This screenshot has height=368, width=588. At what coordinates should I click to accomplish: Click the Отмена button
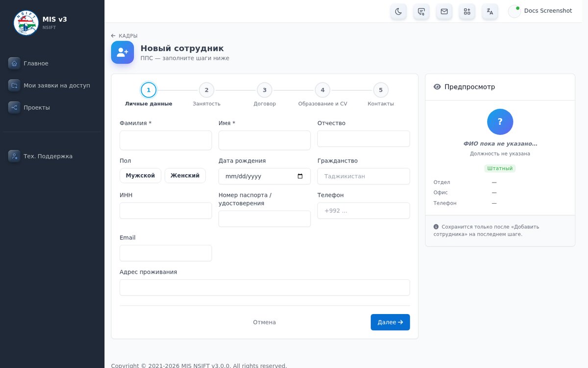[265, 322]
